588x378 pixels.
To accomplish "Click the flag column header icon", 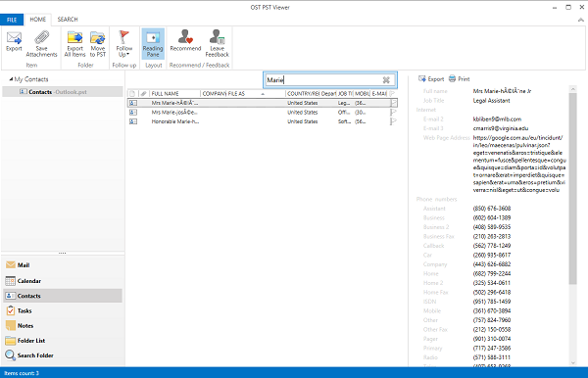I will 393,94.
